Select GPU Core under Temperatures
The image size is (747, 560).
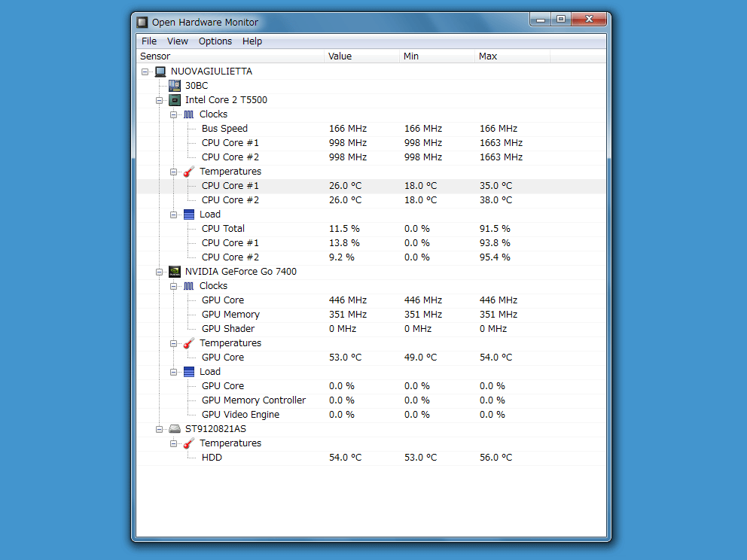point(371,357)
